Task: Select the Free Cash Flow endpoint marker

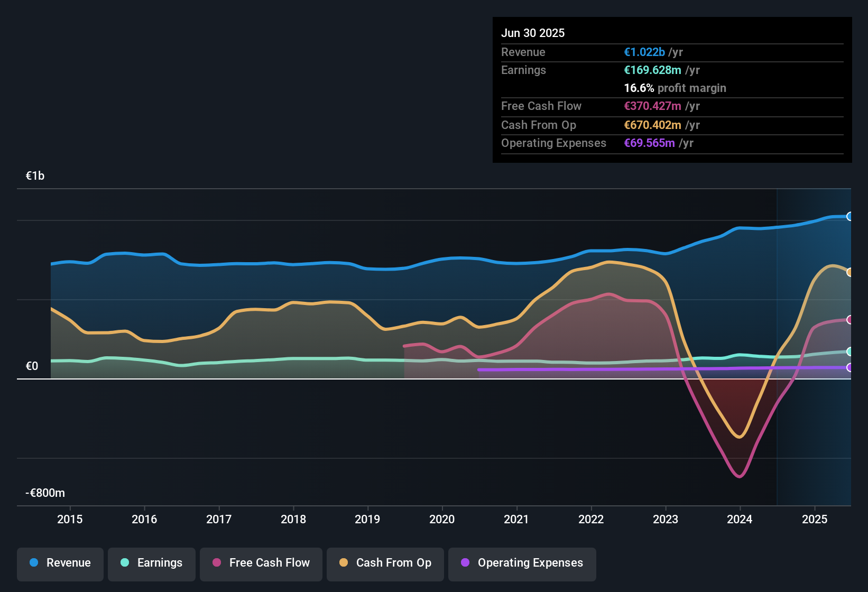Action: pos(850,319)
